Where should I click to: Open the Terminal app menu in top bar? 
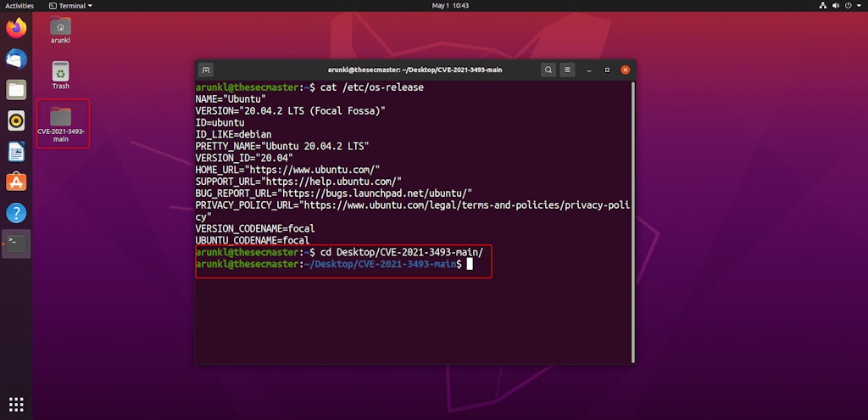coord(70,6)
